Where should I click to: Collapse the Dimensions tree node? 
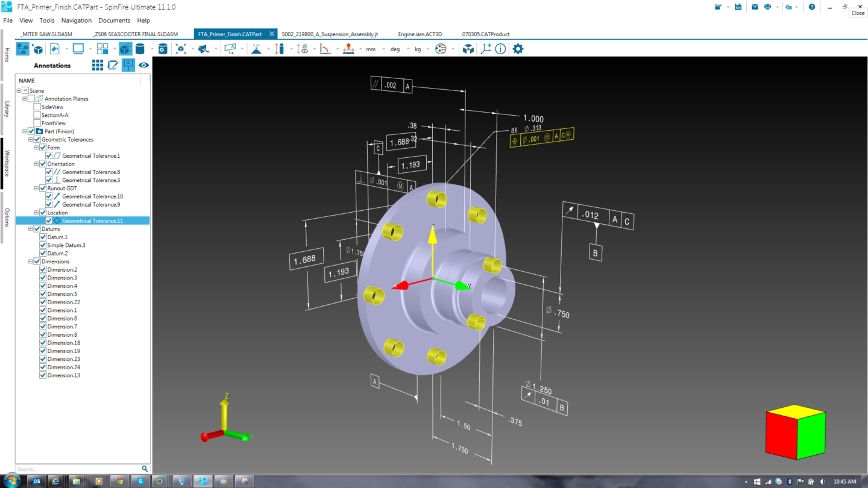point(31,262)
